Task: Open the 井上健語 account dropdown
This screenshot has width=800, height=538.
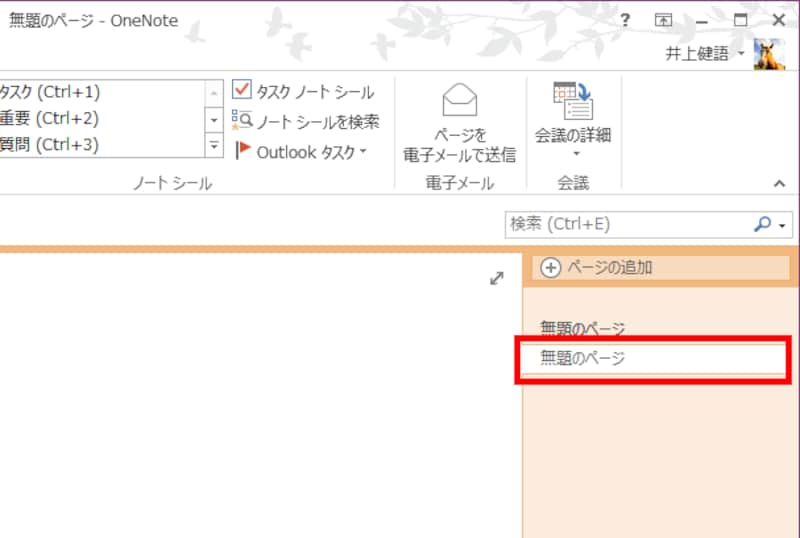Action: click(x=705, y=54)
